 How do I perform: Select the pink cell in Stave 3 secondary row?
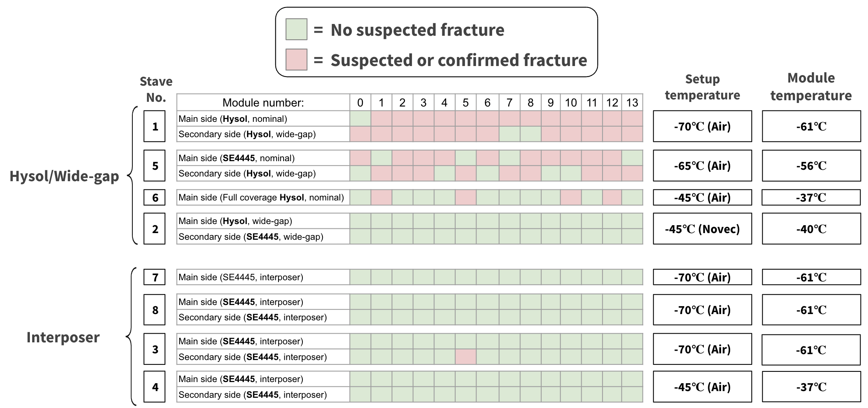[465, 357]
